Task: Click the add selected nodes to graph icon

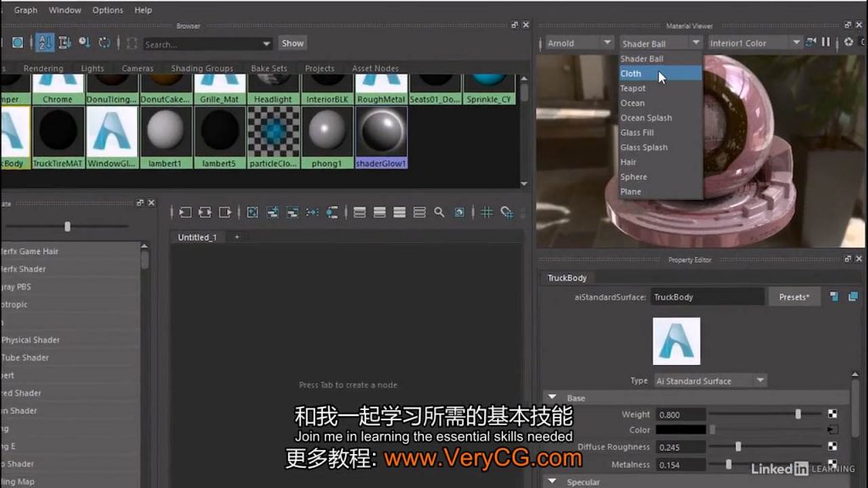Action: (x=272, y=212)
